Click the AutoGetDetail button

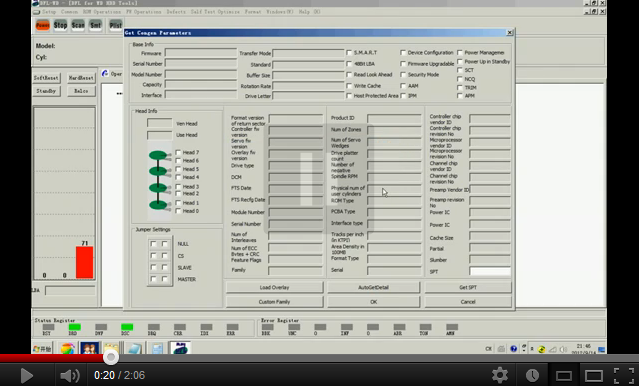tap(373, 287)
